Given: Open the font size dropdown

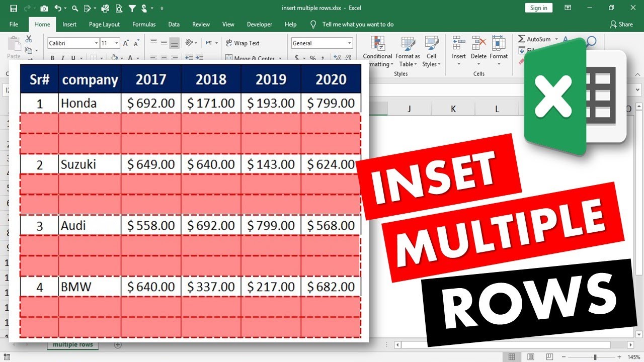Looking at the screenshot, I should click(x=117, y=43).
